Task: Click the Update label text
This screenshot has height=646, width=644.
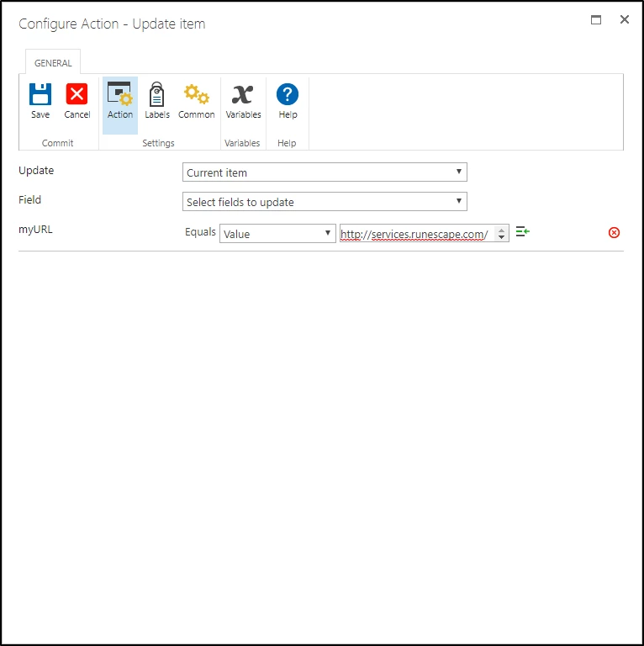Action: click(x=36, y=171)
